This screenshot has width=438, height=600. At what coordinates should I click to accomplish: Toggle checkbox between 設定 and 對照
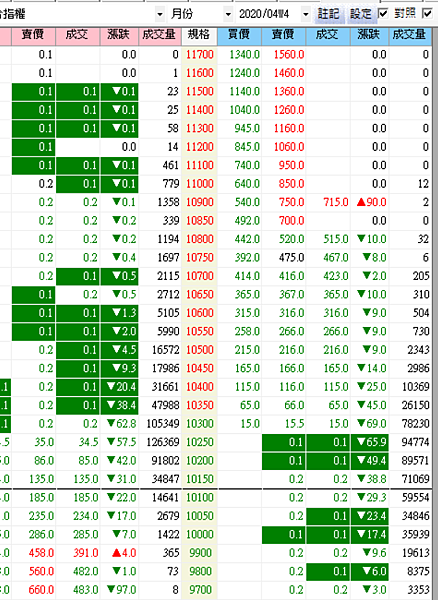click(383, 14)
